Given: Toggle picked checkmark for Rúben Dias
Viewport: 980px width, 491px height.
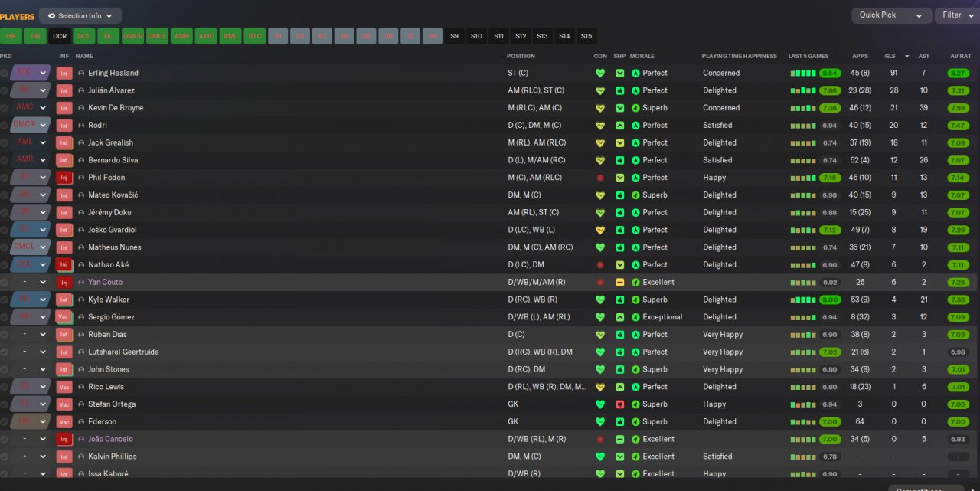Looking at the screenshot, I should coord(4,335).
